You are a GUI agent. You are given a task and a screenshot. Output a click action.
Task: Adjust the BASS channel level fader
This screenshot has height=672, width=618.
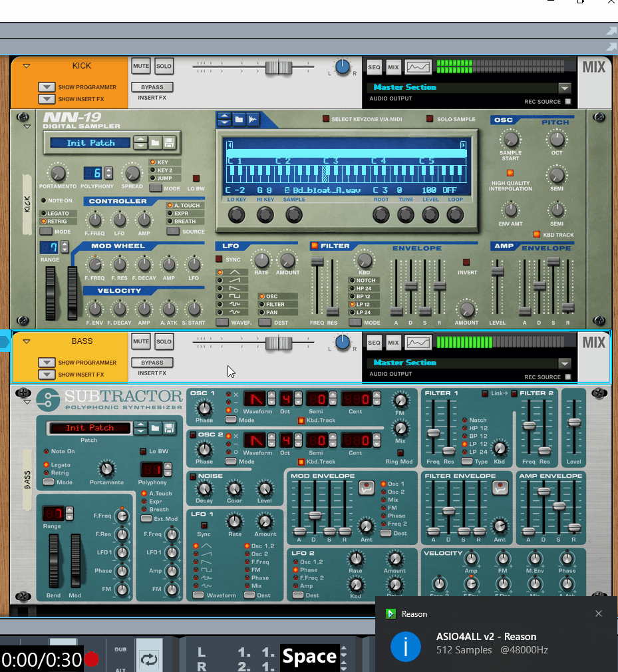[x=279, y=343]
